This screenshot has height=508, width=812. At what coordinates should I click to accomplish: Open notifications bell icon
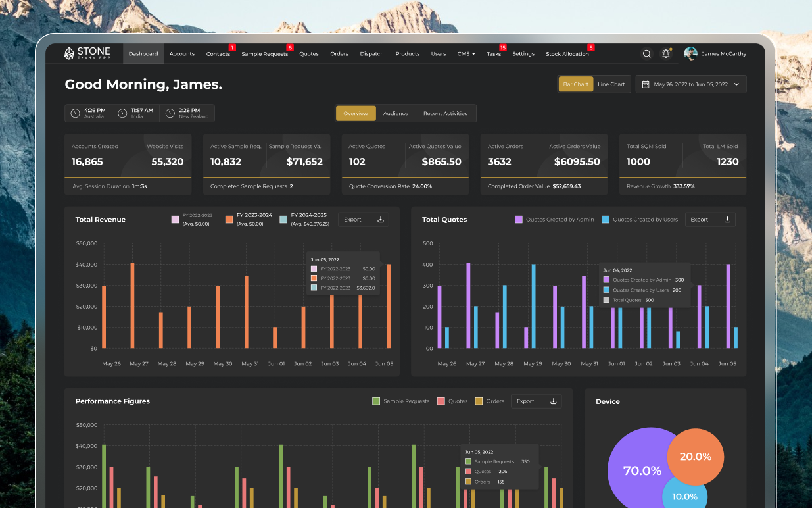tap(666, 54)
